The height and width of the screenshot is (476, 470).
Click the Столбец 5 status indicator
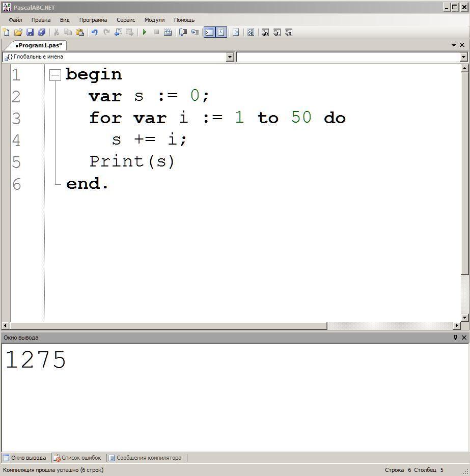click(x=429, y=470)
